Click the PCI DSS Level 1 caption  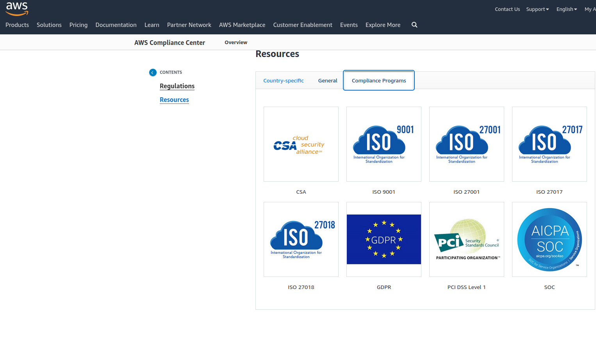(x=467, y=287)
